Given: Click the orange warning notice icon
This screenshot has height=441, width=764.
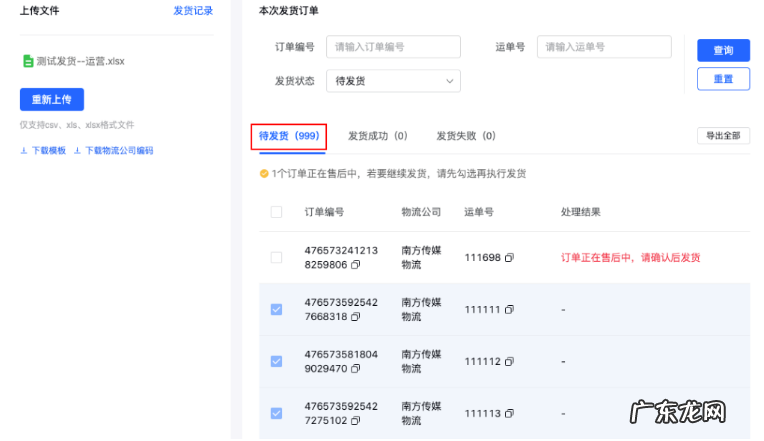Looking at the screenshot, I should (x=264, y=173).
